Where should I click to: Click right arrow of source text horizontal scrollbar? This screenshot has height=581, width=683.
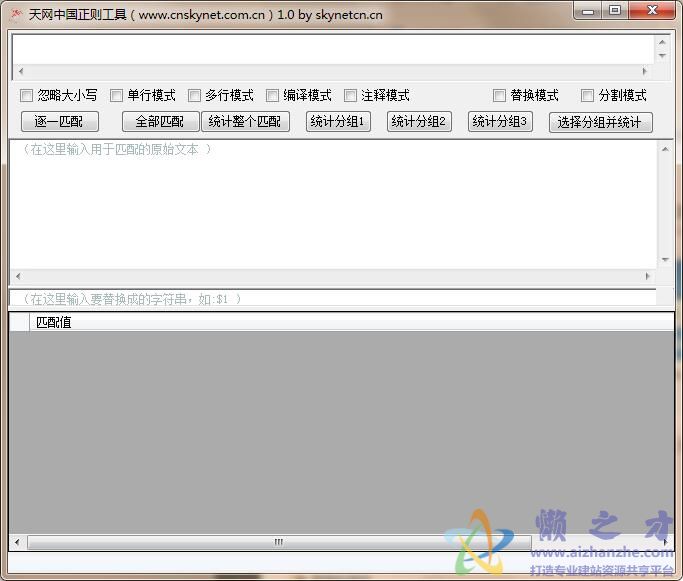(648, 276)
